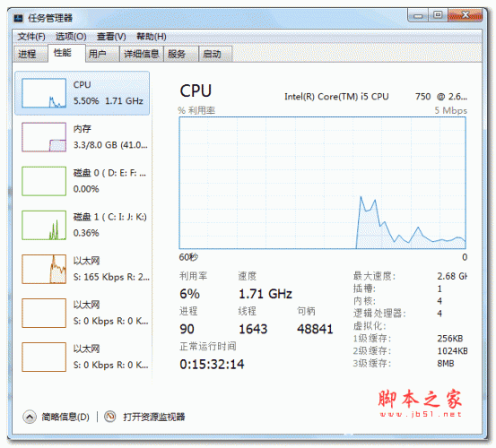The width and height of the screenshot is (496, 448).
Task: Click the % 利用率 graph label
Action: coord(196,110)
